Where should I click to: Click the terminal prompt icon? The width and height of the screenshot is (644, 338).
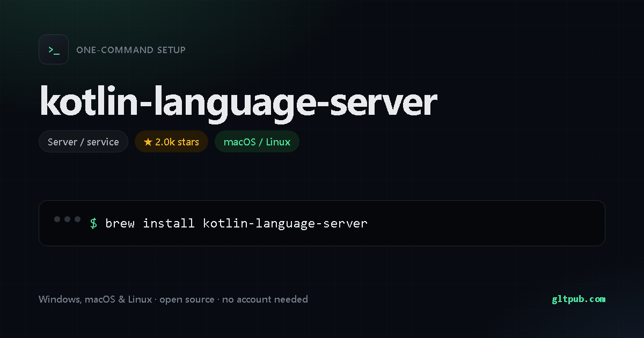(x=54, y=49)
